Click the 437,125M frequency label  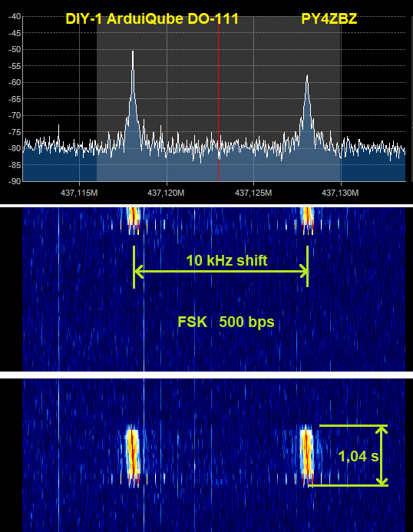point(253,193)
